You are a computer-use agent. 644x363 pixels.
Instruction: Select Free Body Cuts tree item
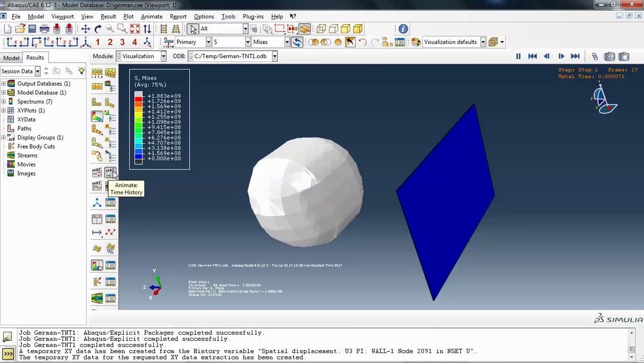pyautogui.click(x=36, y=147)
